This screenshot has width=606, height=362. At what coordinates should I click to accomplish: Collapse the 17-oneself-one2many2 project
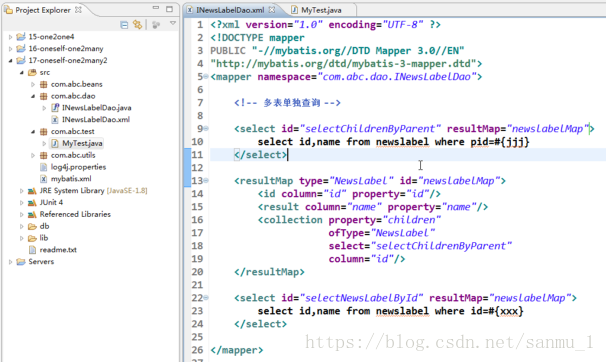click(10, 61)
